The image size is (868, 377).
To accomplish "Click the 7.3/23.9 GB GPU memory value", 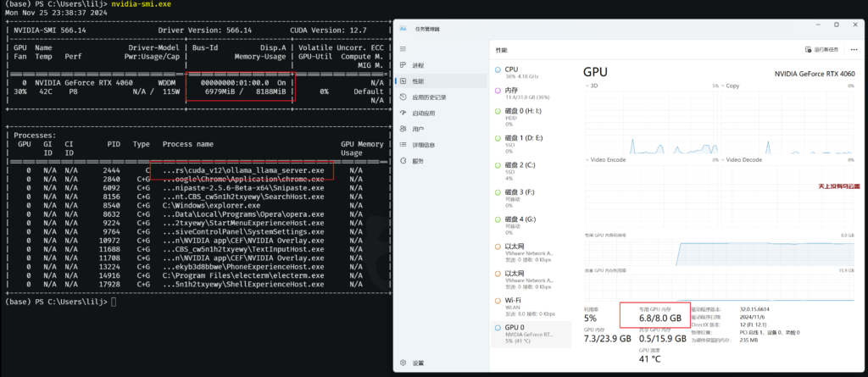I will (607, 338).
